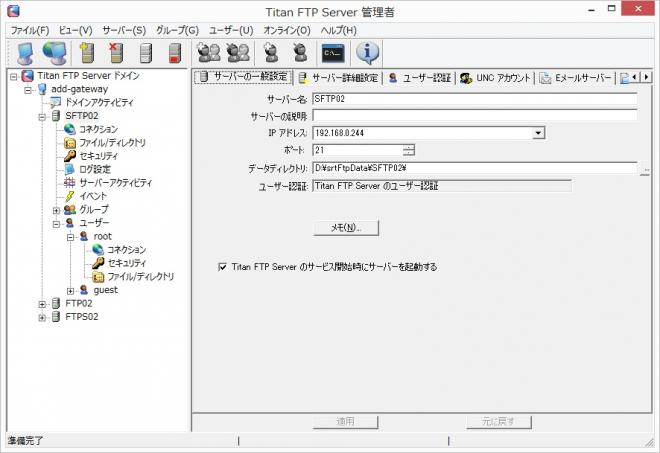
Task: Click the blue information toolbar icon
Action: (x=367, y=53)
